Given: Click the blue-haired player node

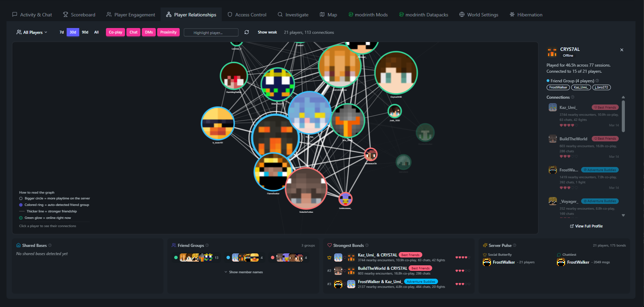Looking at the screenshot, I should (310, 113).
